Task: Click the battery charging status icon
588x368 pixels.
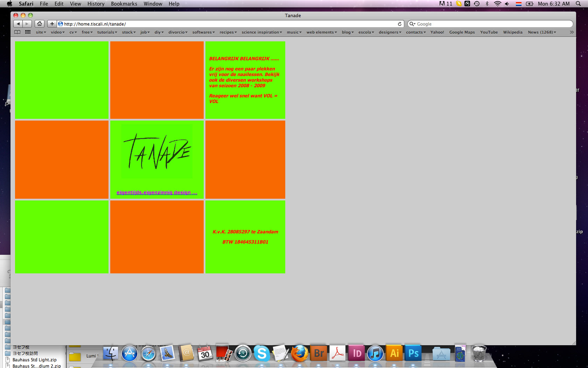Action: 530,4
